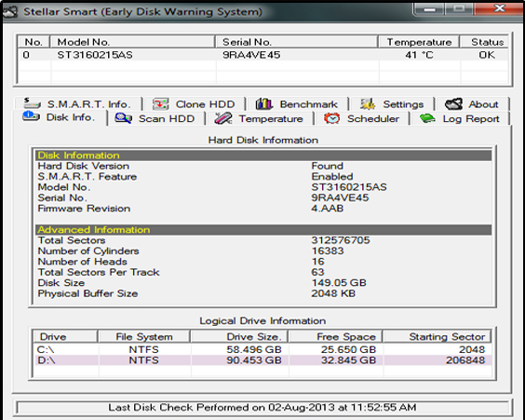The width and height of the screenshot is (525, 420).
Task: Open the Temperature tab
Action: click(260, 118)
